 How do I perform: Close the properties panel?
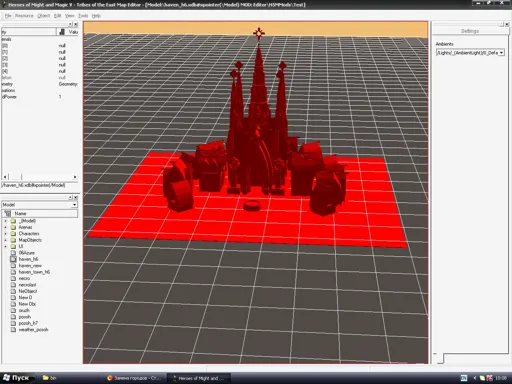[76, 24]
